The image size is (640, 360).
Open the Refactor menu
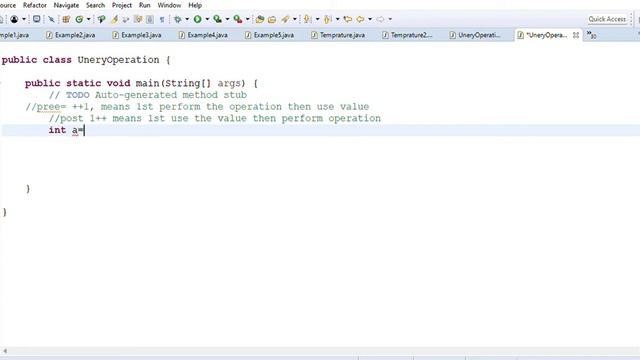tap(35, 5)
